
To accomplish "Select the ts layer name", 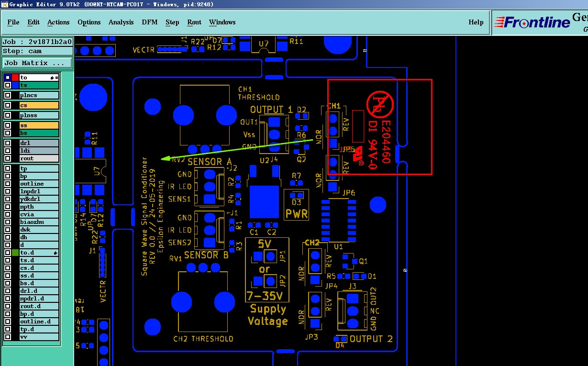I will pyautogui.click(x=39, y=85).
